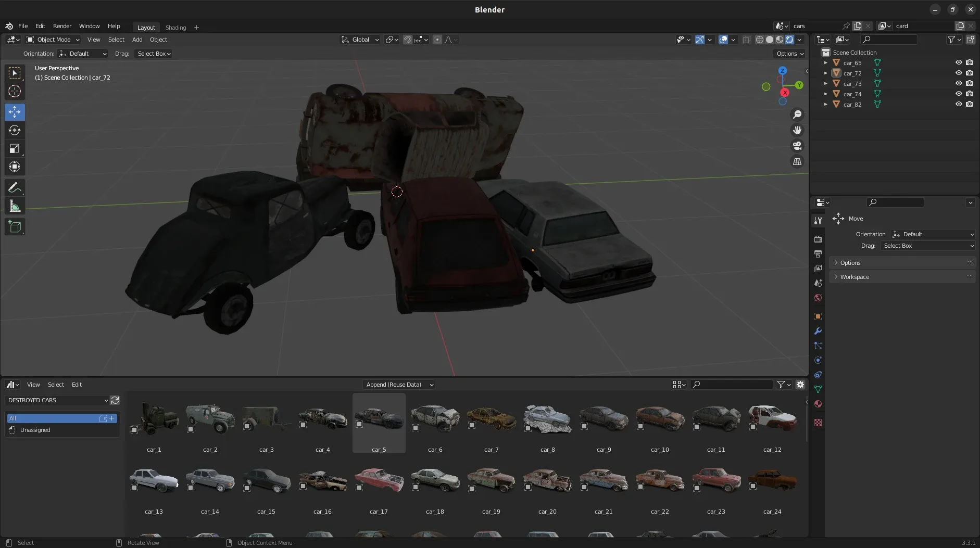The height and width of the screenshot is (548, 980).
Task: Select the Add Cube tool
Action: tap(15, 226)
